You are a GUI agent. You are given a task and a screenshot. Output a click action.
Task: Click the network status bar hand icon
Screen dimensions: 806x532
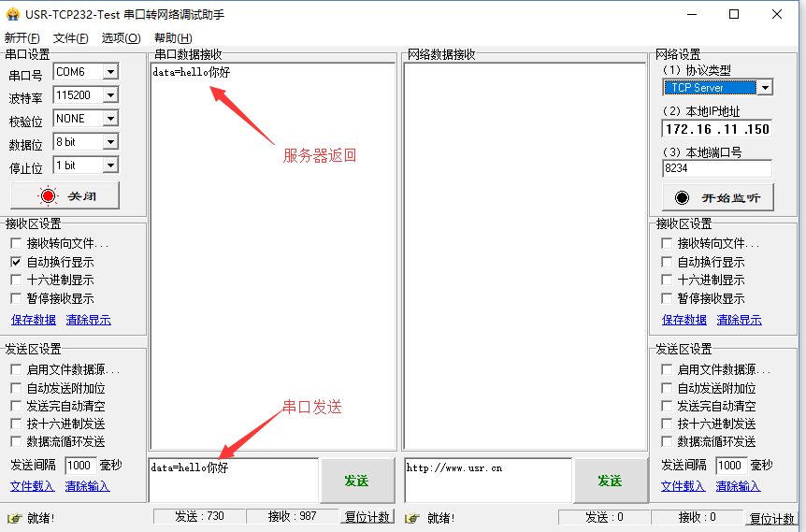point(411,518)
